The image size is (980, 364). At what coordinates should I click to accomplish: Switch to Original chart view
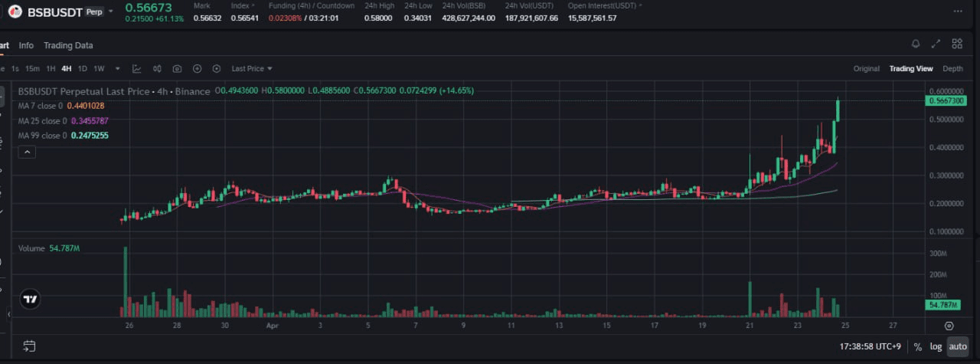pos(867,69)
